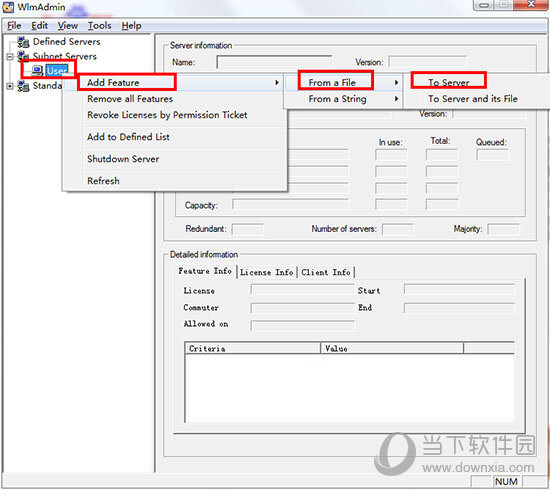Viewport: 550px width, 490px height.
Task: Open the Tools menu
Action: 99,26
